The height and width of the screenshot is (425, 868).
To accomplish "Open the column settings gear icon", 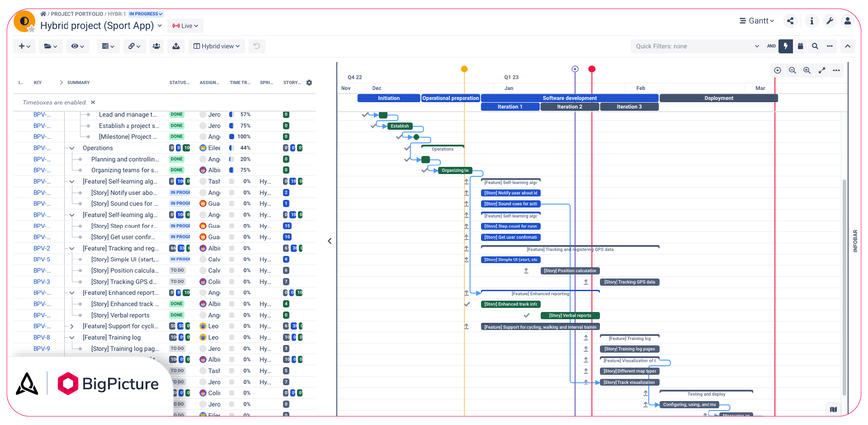I will (309, 82).
